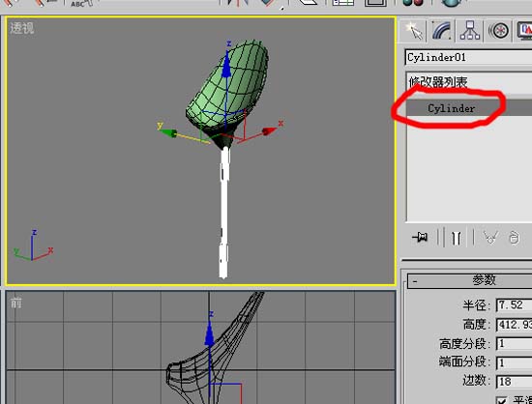Click the 透视 viewport label
Viewport: 532px width, 404px height.
[22, 28]
